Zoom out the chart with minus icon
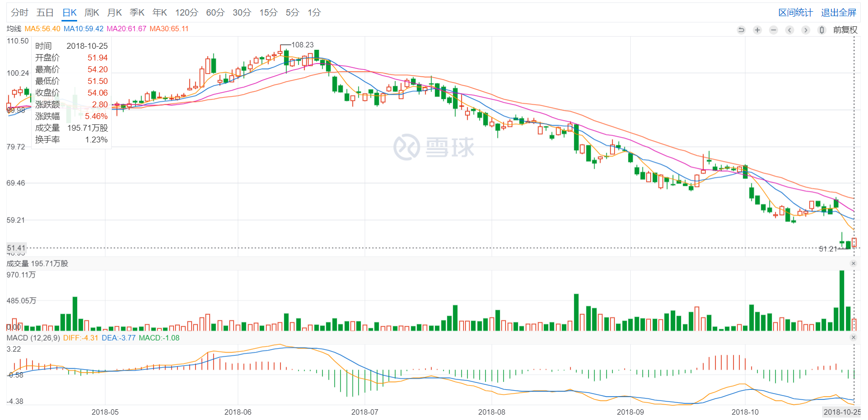 pyautogui.click(x=773, y=30)
